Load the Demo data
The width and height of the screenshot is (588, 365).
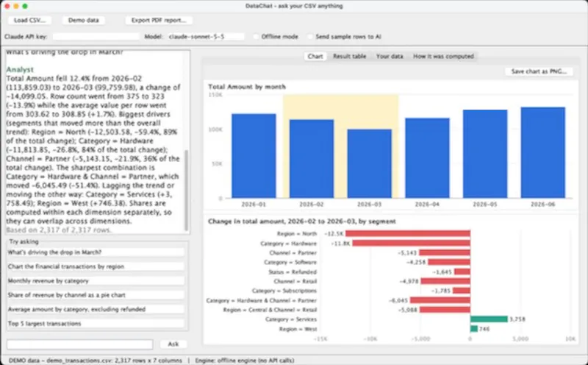[x=83, y=21]
